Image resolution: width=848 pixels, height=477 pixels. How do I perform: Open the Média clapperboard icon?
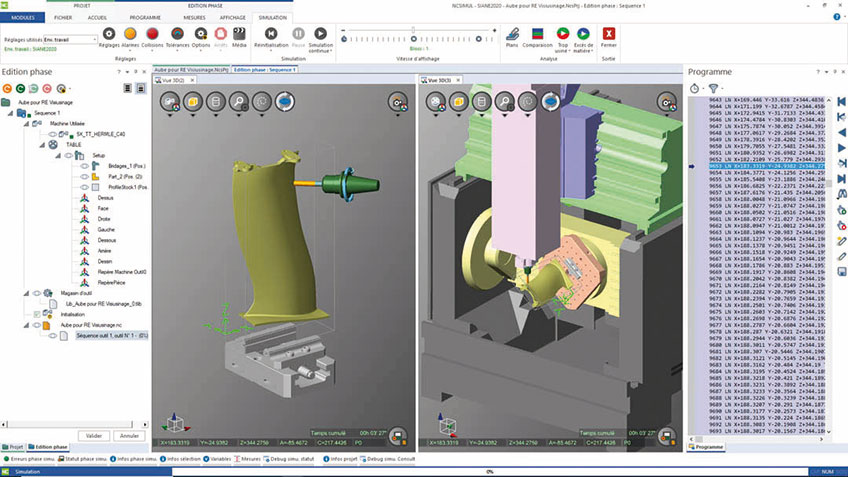[239, 35]
